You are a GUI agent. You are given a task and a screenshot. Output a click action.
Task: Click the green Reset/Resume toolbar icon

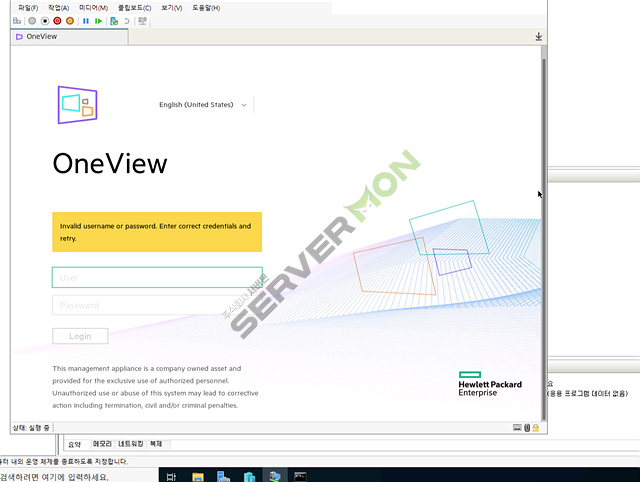(98, 21)
